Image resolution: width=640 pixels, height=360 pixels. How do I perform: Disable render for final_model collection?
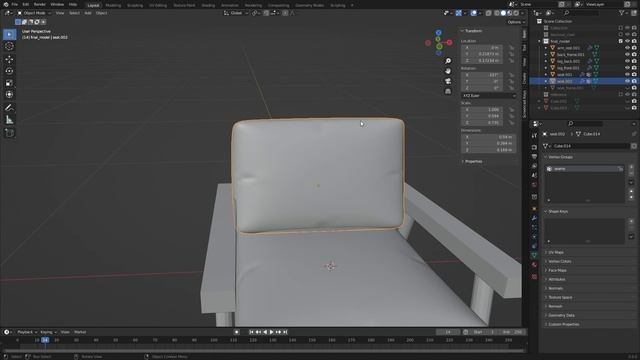(634, 41)
